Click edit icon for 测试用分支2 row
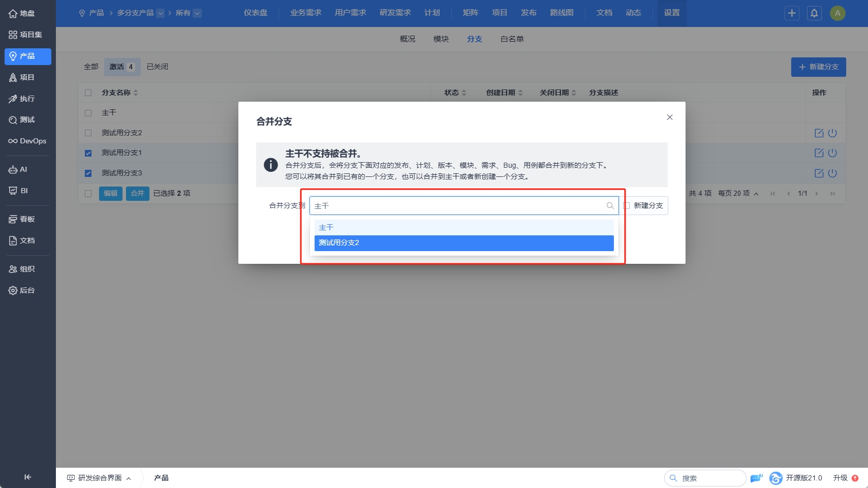Screen dimensions: 868x488 (819, 133)
